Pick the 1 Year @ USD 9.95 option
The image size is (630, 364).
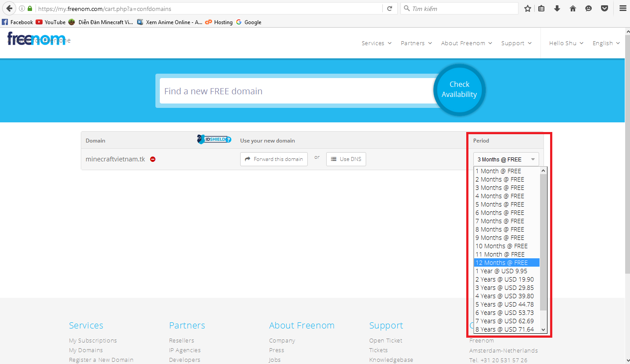[x=507, y=271]
